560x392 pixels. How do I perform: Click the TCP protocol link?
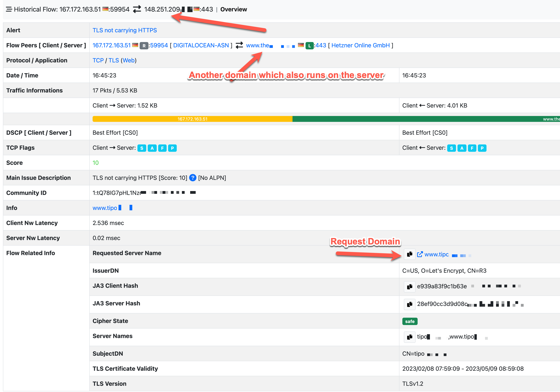[x=98, y=60]
